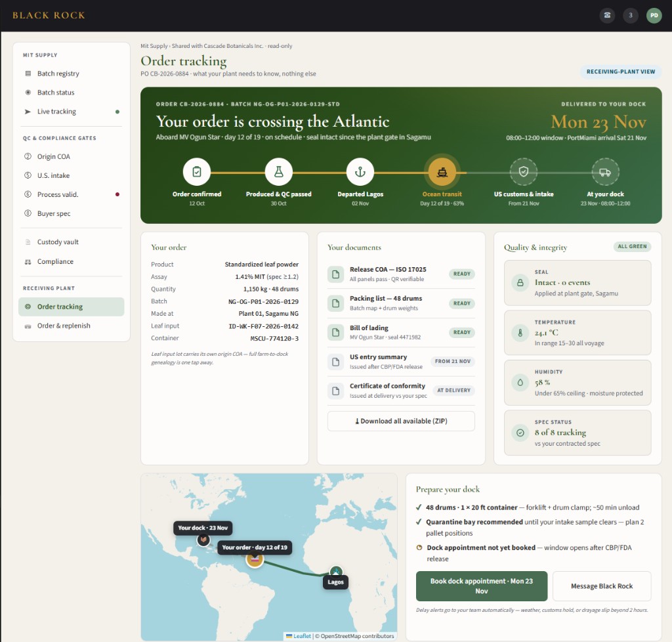The image size is (672, 642).
Task: Click the Order confirmed clipboard step icon
Action: (x=197, y=172)
